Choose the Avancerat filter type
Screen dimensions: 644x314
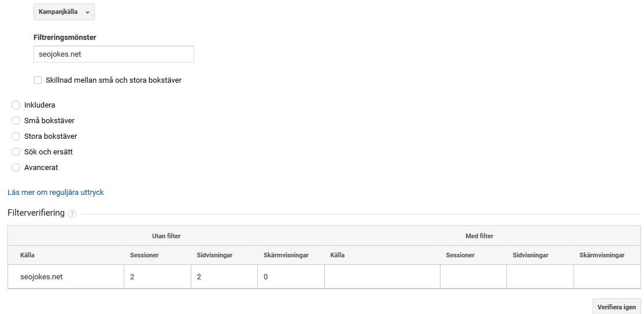coord(16,168)
